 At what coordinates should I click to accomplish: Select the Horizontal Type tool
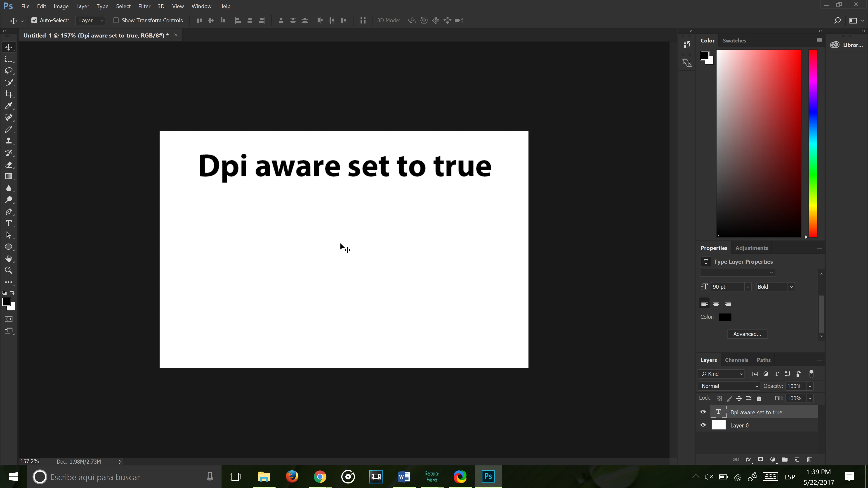click(x=9, y=224)
